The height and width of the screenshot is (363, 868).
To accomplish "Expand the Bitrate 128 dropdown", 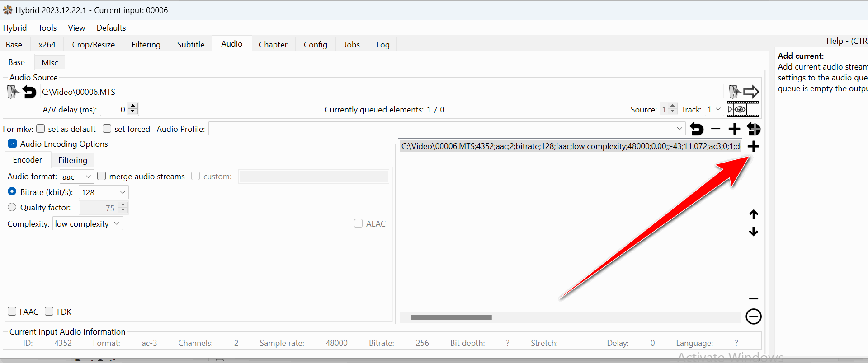I will (104, 193).
